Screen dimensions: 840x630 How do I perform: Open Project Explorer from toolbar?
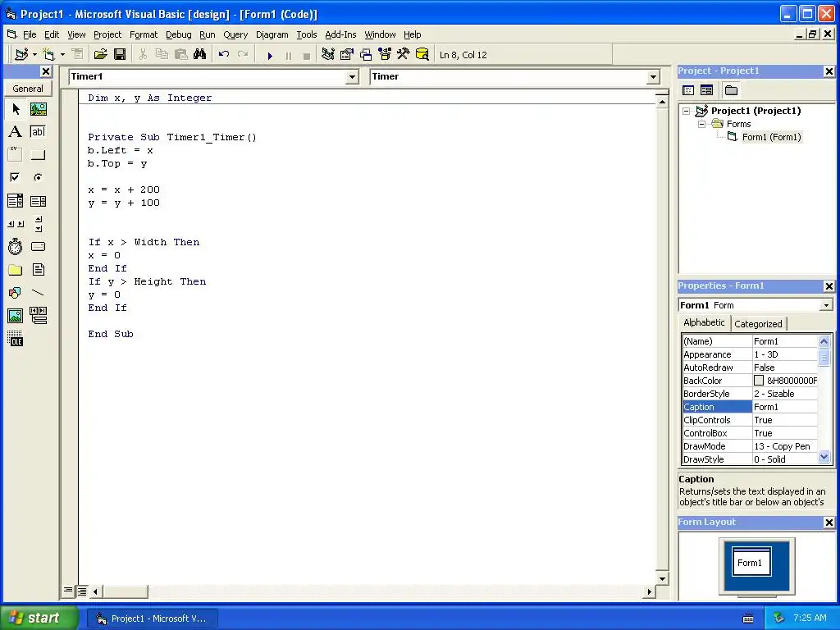(328, 54)
